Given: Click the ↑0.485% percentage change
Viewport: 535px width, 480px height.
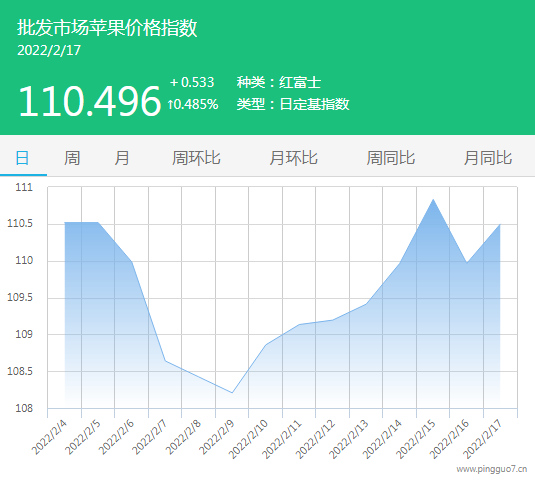Looking at the screenshot, I should click(x=193, y=104).
